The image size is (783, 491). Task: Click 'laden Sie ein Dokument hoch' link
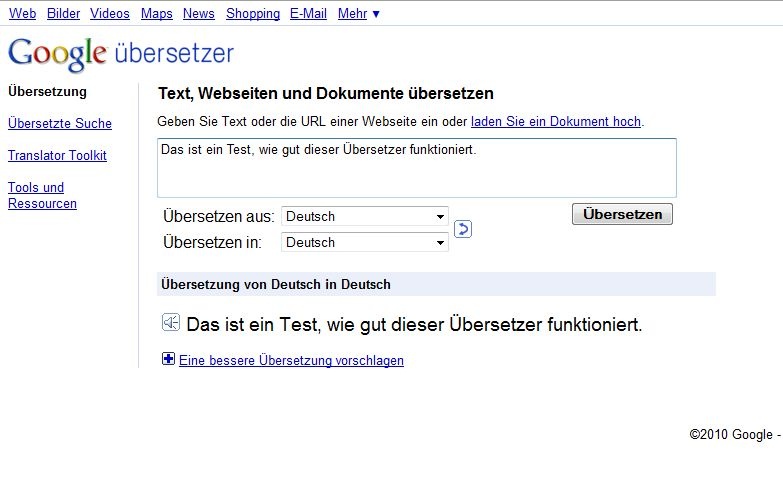point(556,121)
